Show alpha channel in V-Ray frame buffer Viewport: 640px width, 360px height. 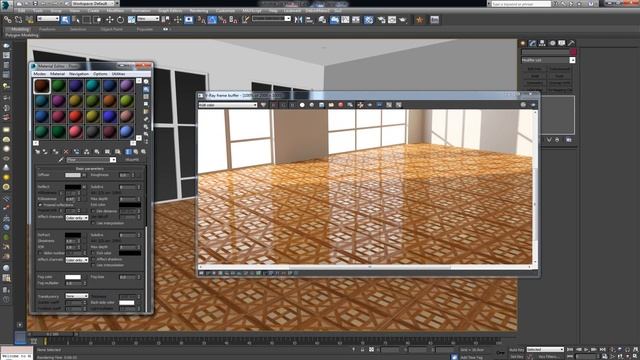(302, 105)
